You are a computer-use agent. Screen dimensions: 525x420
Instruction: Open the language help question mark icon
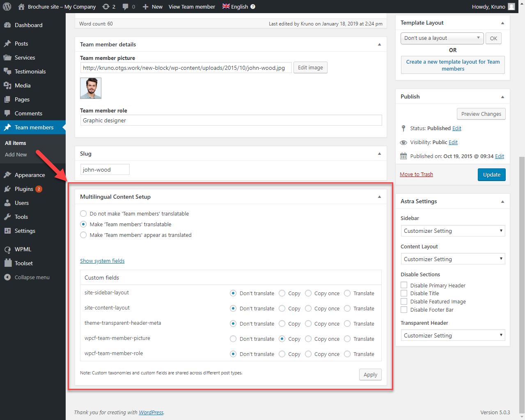tap(253, 7)
